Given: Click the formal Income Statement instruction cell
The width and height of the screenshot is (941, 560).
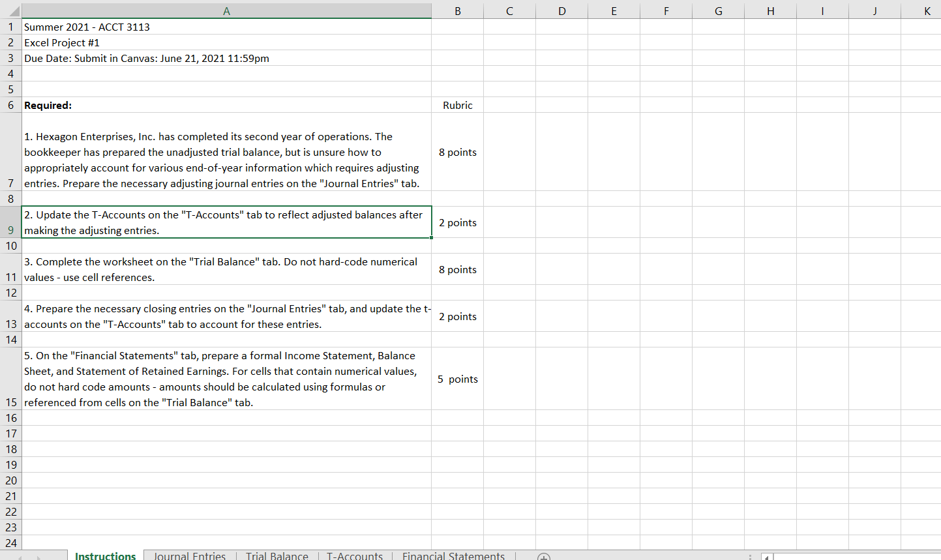Looking at the screenshot, I should tap(226, 379).
